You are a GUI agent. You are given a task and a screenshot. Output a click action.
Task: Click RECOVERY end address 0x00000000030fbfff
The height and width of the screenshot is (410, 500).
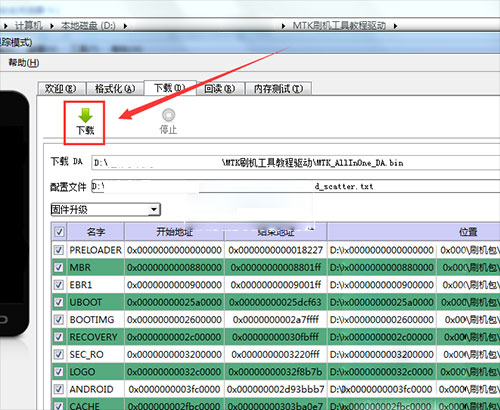pos(276,337)
